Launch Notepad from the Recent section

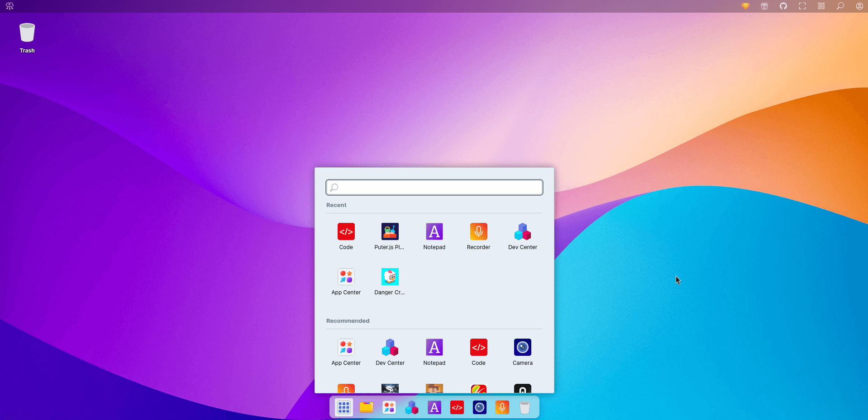point(434,232)
